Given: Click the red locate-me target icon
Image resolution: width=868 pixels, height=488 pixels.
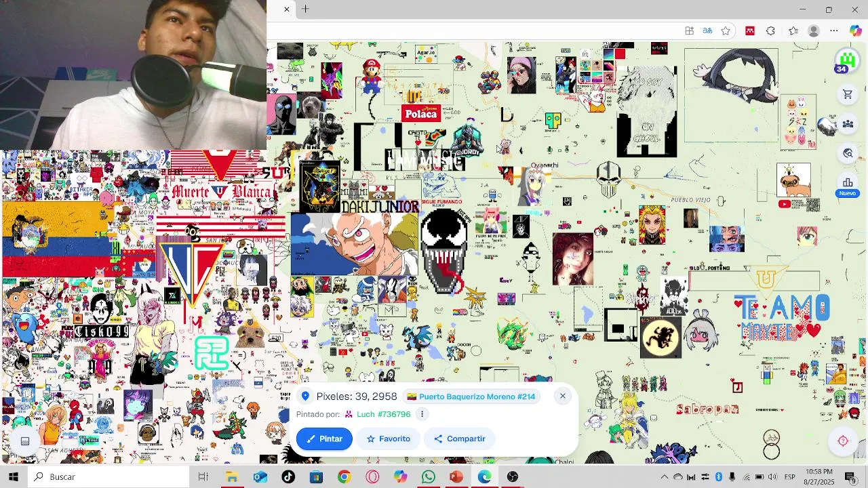Looking at the screenshot, I should coord(843,441).
